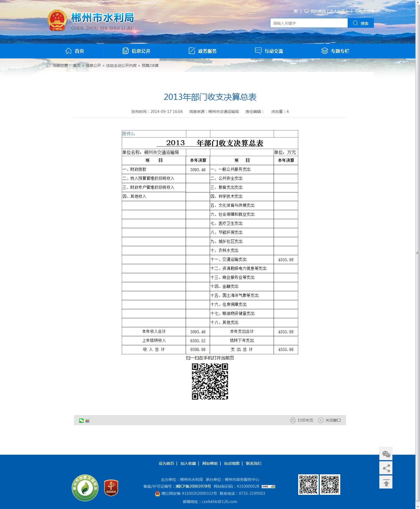Open the 首页 home navigation item
This screenshot has width=420, height=509.
75,51
